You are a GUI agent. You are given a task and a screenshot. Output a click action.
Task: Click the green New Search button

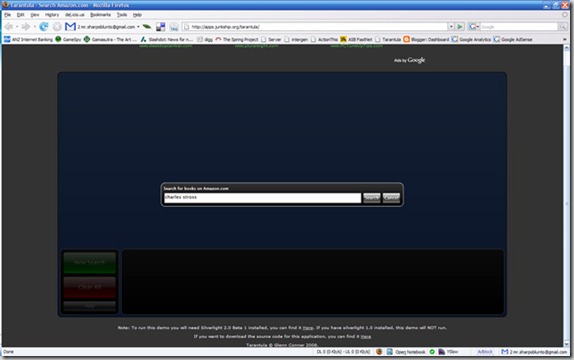(90, 262)
